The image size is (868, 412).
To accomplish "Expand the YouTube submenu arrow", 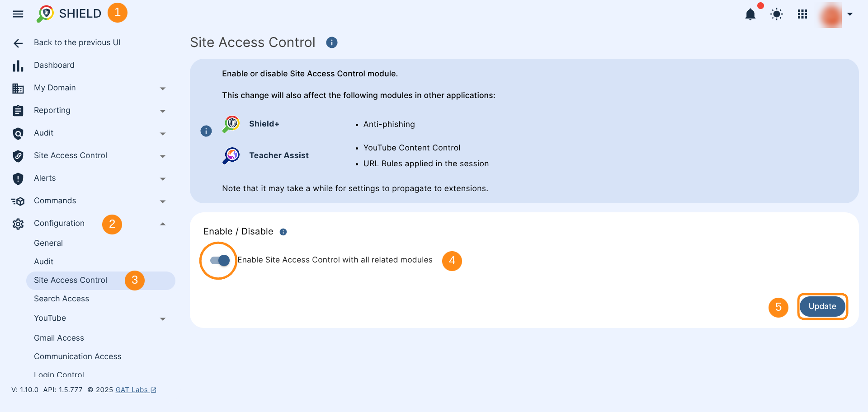I will pyautogui.click(x=163, y=319).
